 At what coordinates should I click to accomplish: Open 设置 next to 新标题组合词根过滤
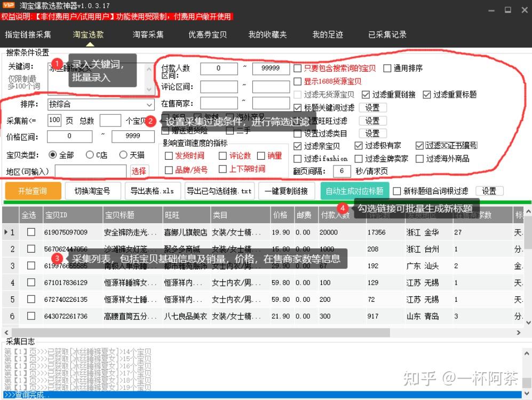pos(489,191)
